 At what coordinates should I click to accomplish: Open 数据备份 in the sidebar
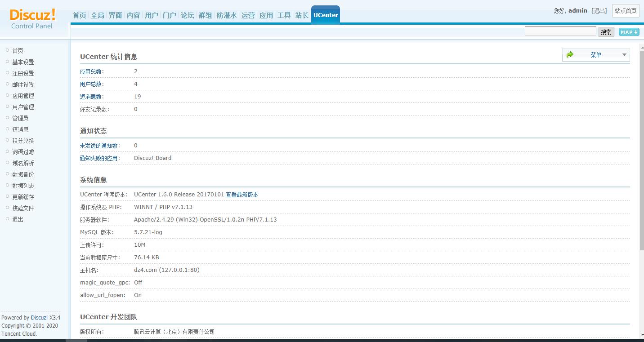click(23, 174)
